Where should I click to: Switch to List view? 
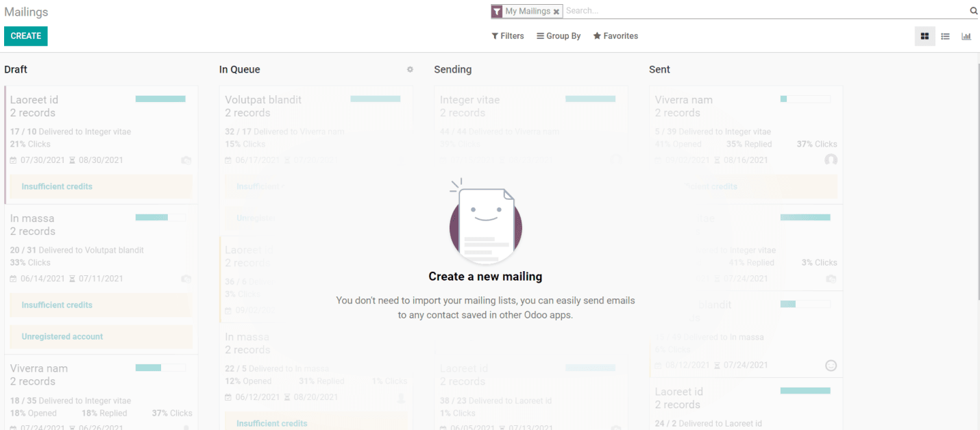pos(945,36)
